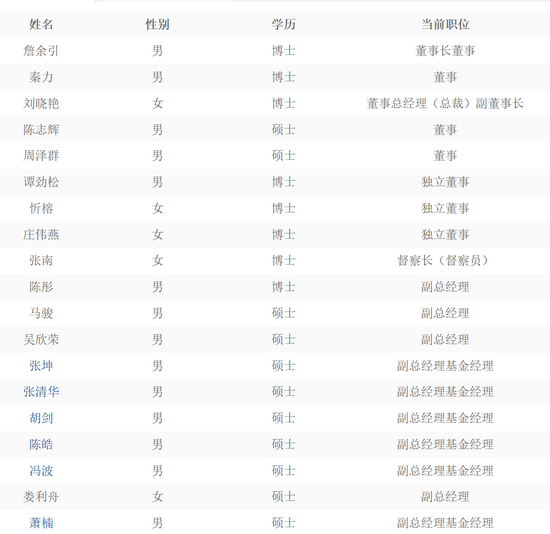Viewport: 550px width, 534px height.
Task: Open the 萧楠 manager link
Action: [41, 523]
